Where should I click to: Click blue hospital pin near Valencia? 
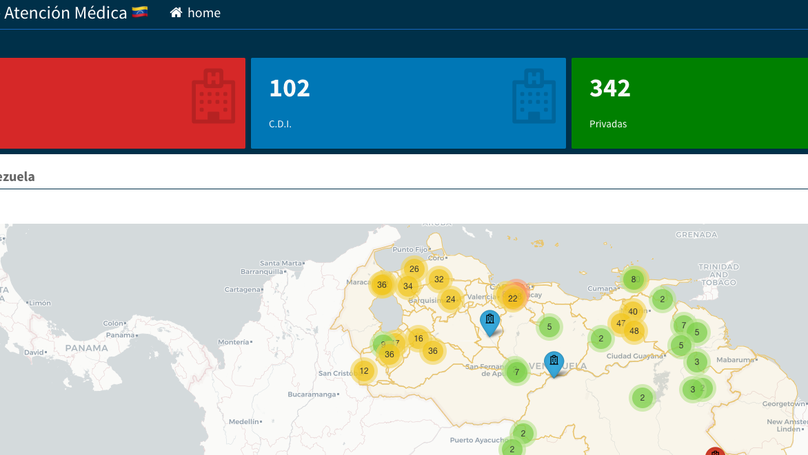click(x=490, y=323)
